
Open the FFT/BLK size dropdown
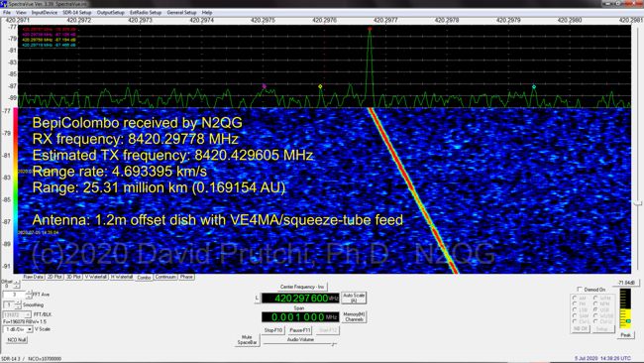(17, 314)
